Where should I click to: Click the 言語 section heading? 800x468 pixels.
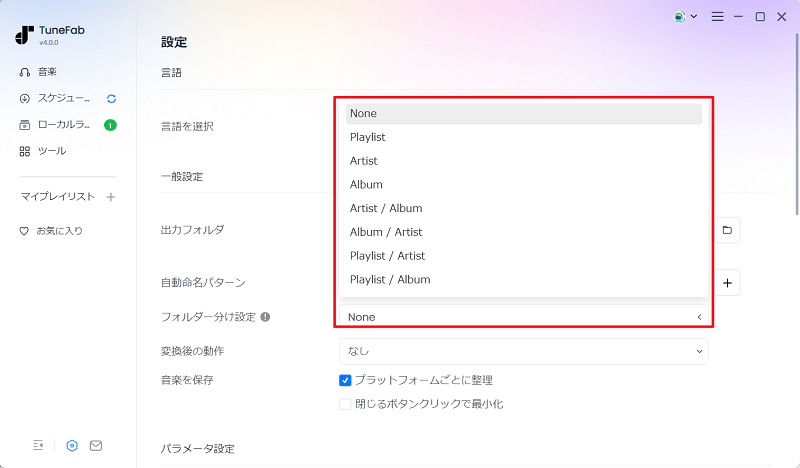tap(171, 72)
